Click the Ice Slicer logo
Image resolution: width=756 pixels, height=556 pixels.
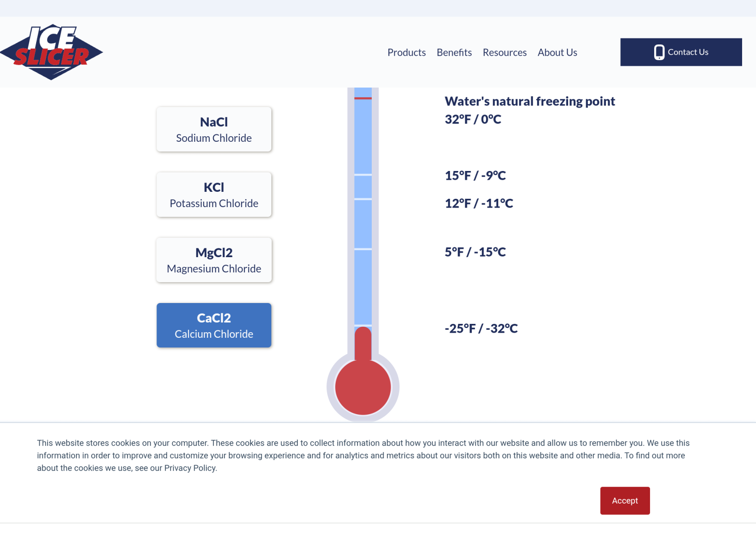[x=51, y=52]
